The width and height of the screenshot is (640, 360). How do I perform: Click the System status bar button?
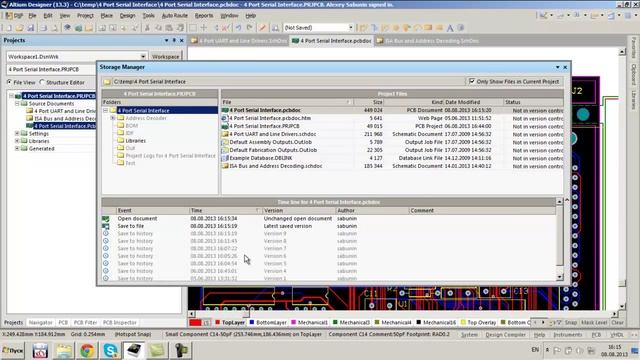click(469, 335)
